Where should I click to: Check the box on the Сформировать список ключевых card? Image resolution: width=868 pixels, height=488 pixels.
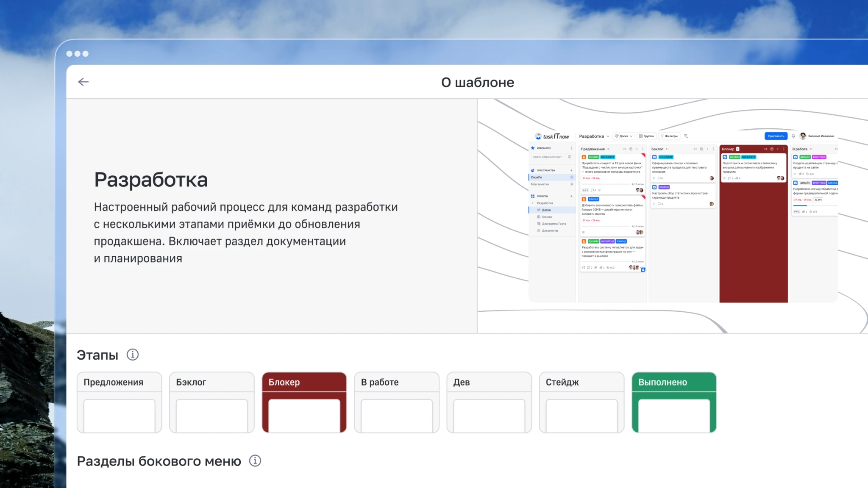tap(654, 157)
